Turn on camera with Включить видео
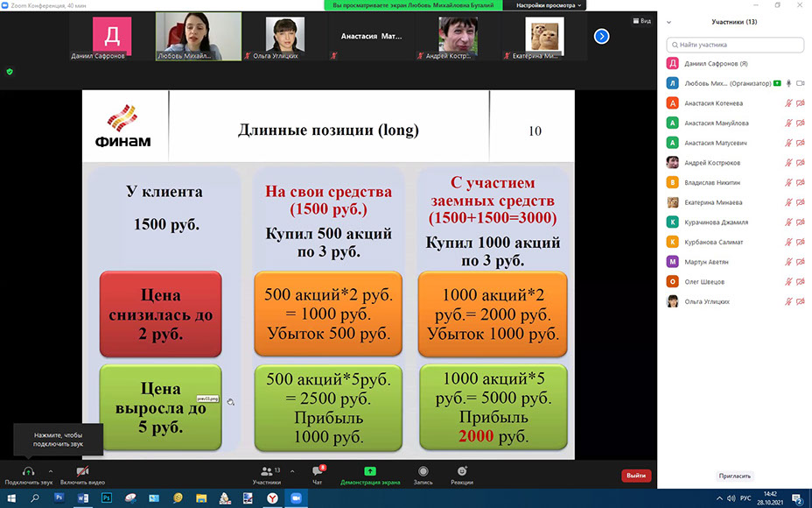Image resolution: width=812 pixels, height=508 pixels. click(82, 473)
